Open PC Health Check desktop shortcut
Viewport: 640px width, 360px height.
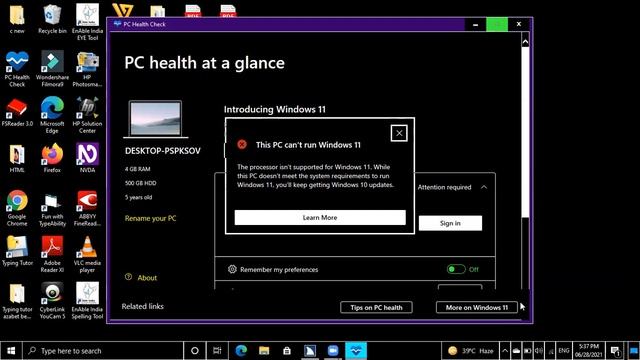click(x=17, y=69)
